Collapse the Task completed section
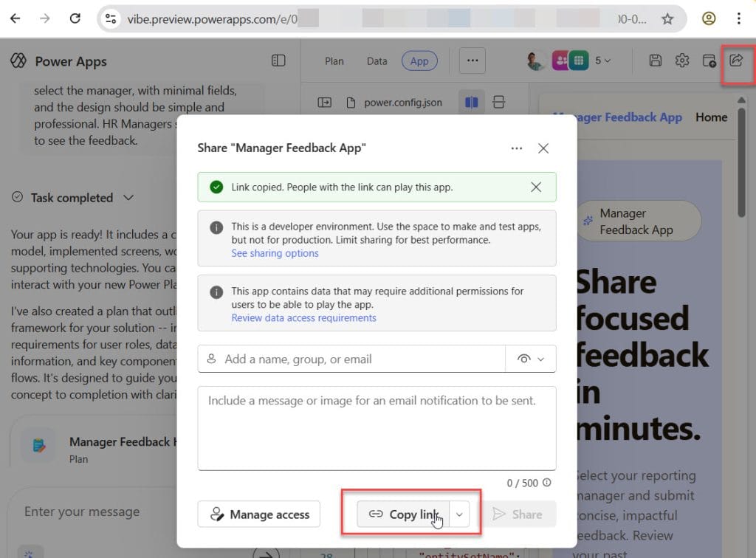 128,198
